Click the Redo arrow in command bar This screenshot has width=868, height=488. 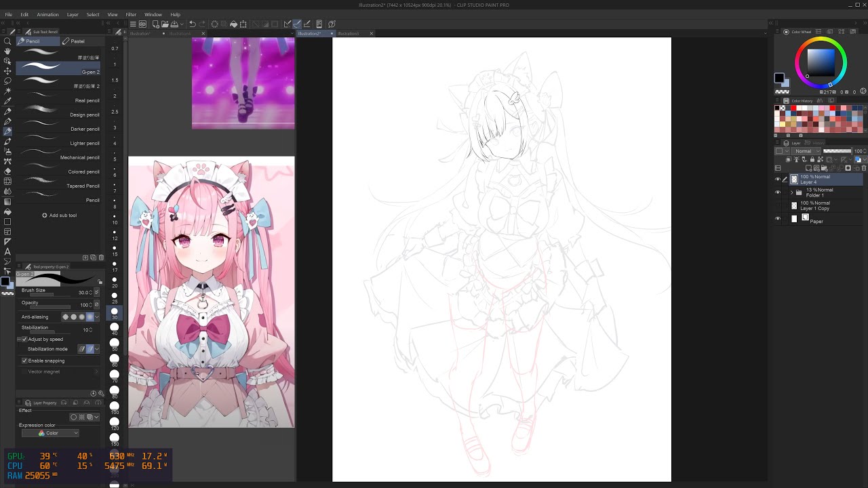(202, 24)
